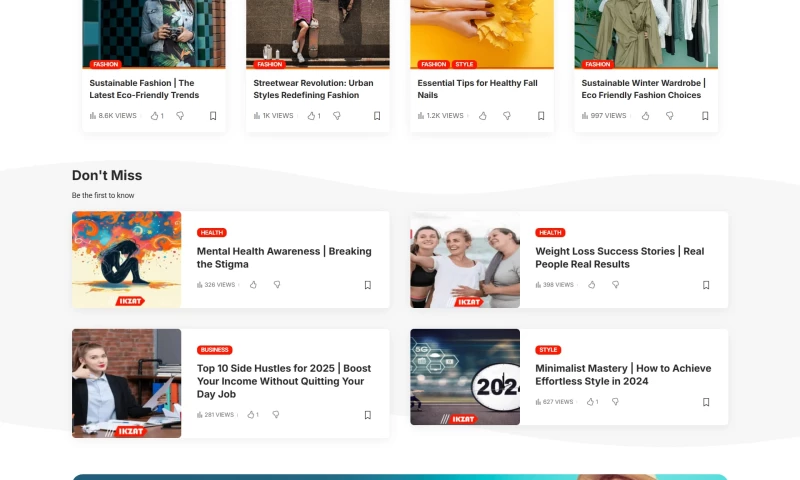
Task: Like the Minimalist Mastery article
Action: [x=591, y=402]
